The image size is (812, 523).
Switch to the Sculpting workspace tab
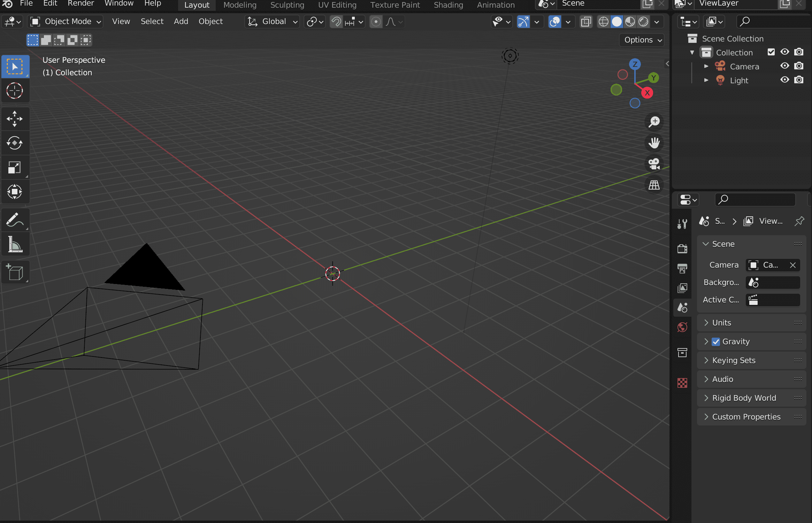[287, 5]
